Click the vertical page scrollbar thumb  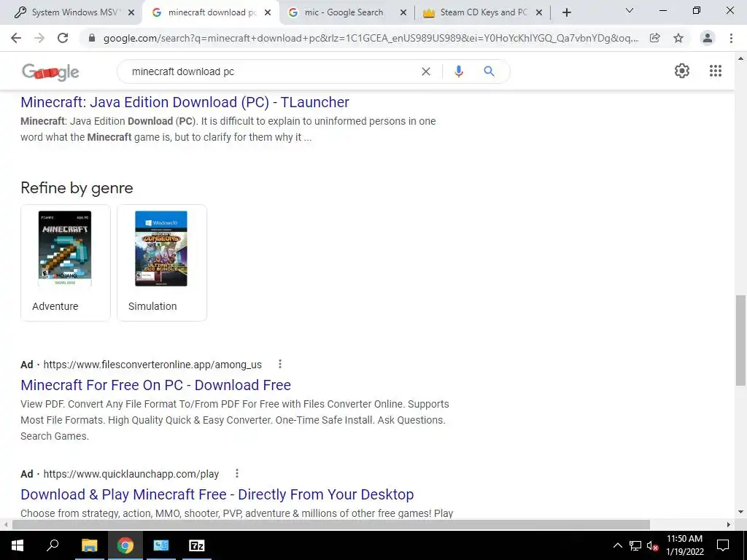coord(740,340)
